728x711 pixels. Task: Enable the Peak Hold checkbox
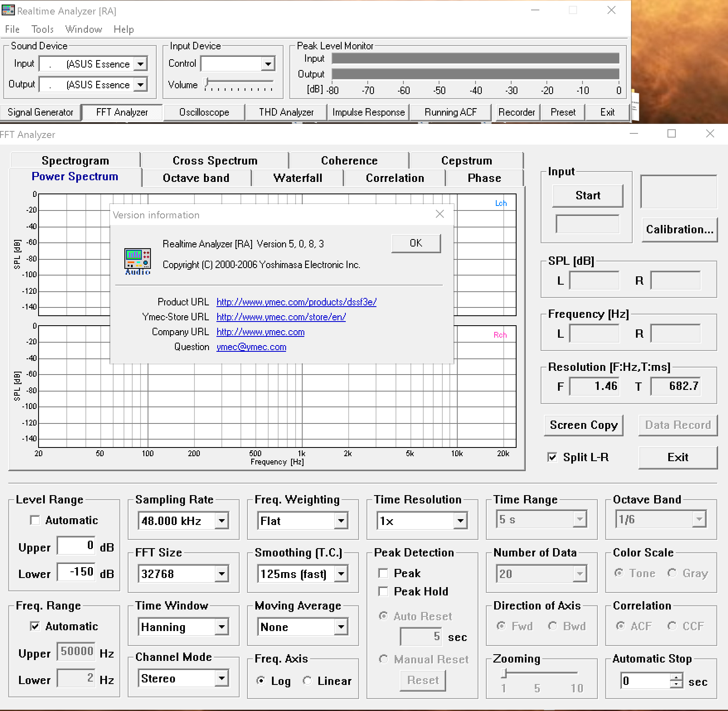(383, 591)
